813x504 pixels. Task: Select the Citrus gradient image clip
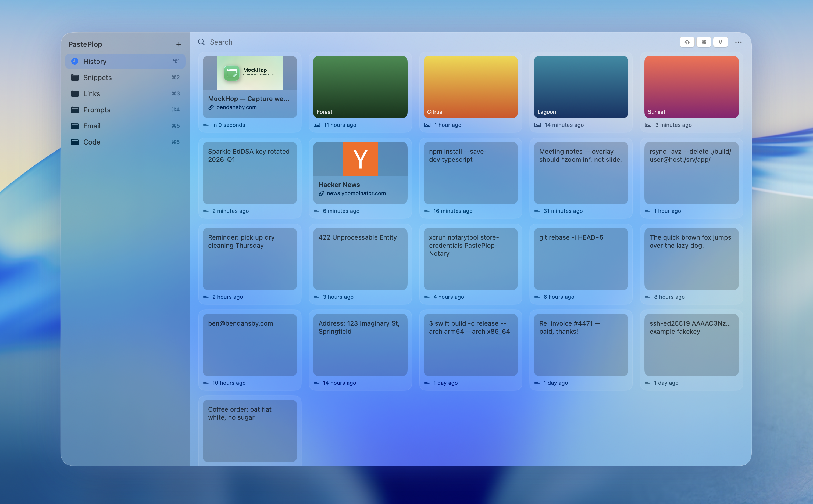(x=470, y=87)
